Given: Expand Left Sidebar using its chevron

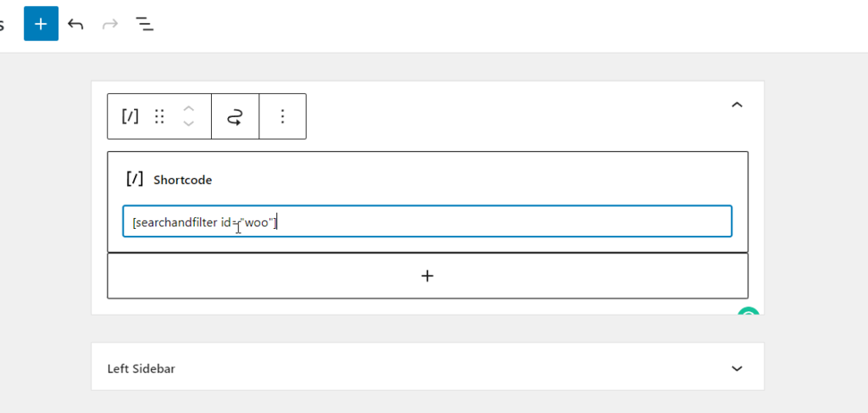Looking at the screenshot, I should click(x=737, y=369).
